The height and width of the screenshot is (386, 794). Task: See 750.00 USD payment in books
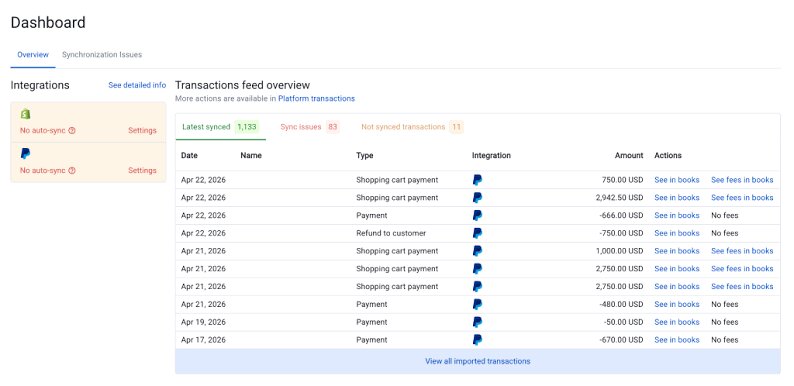[x=677, y=180]
